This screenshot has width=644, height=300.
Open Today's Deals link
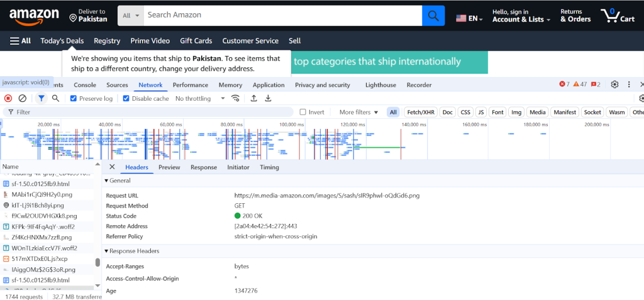tap(62, 41)
